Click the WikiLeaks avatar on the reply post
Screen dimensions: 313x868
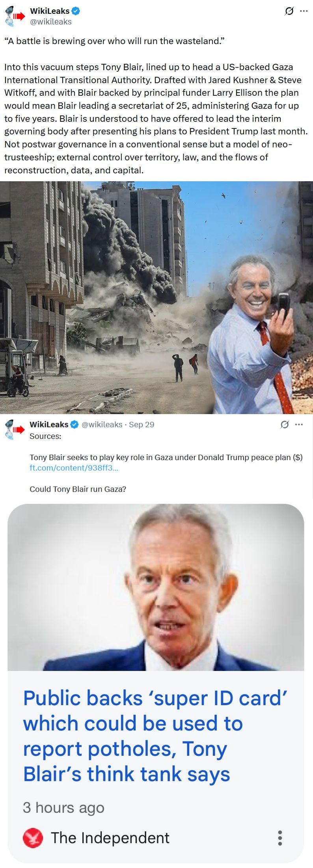[15, 429]
